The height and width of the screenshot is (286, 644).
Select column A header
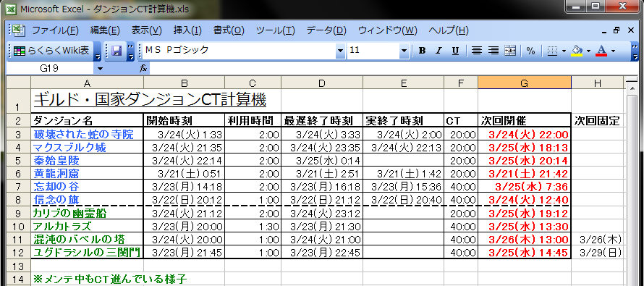coord(87,83)
